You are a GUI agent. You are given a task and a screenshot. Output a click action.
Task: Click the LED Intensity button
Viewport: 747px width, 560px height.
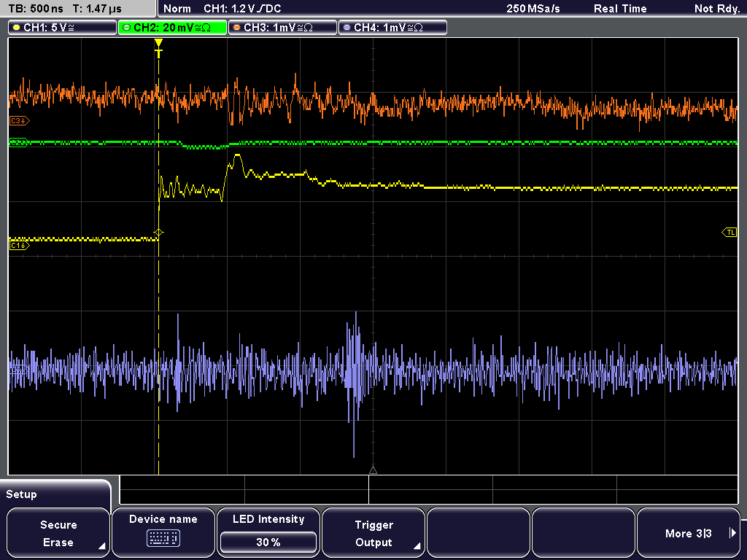268,533
